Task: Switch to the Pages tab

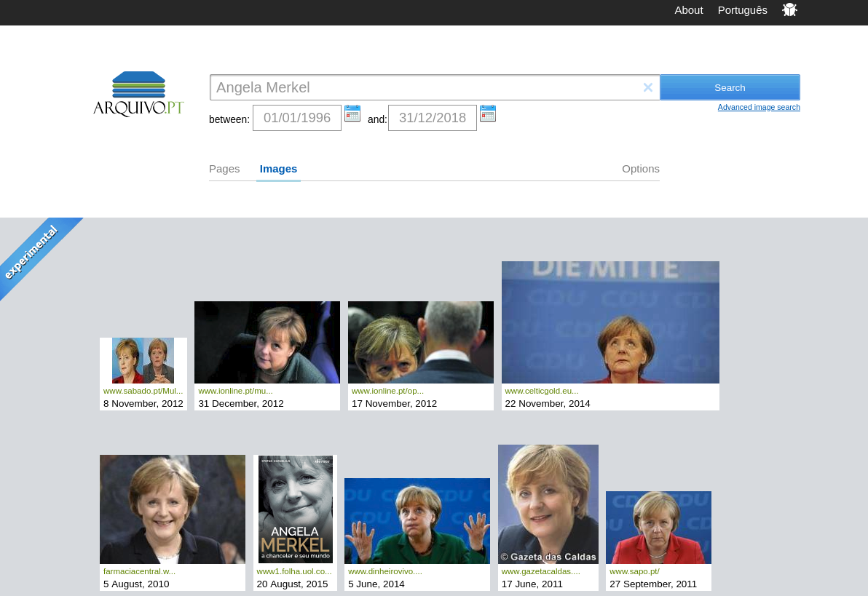Action: 224,169
